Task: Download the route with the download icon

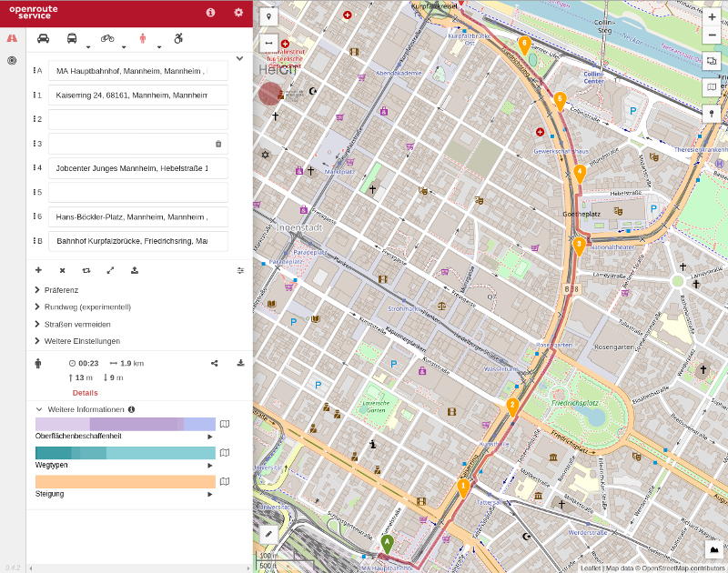Action: click(x=240, y=363)
